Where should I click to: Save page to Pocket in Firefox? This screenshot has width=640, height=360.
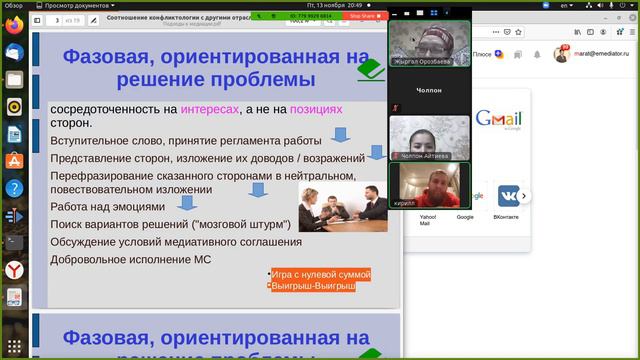[x=507, y=32]
